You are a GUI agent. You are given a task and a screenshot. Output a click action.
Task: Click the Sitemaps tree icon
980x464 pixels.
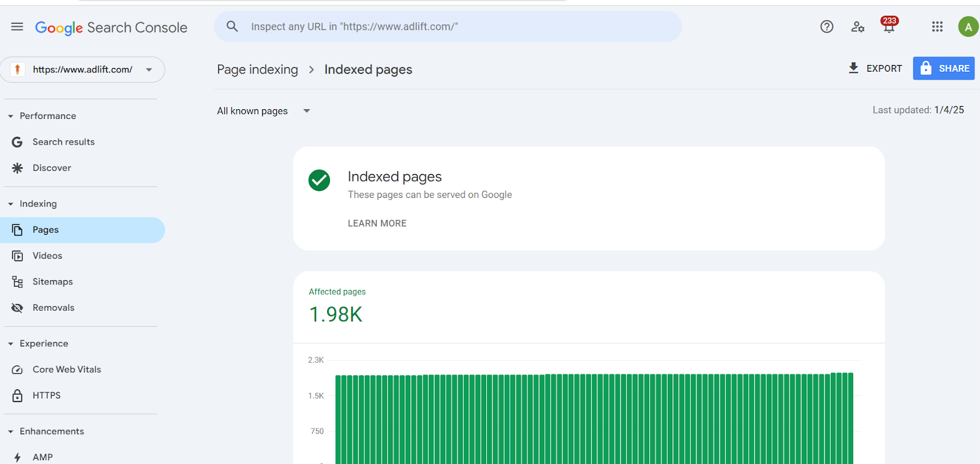pyautogui.click(x=17, y=282)
